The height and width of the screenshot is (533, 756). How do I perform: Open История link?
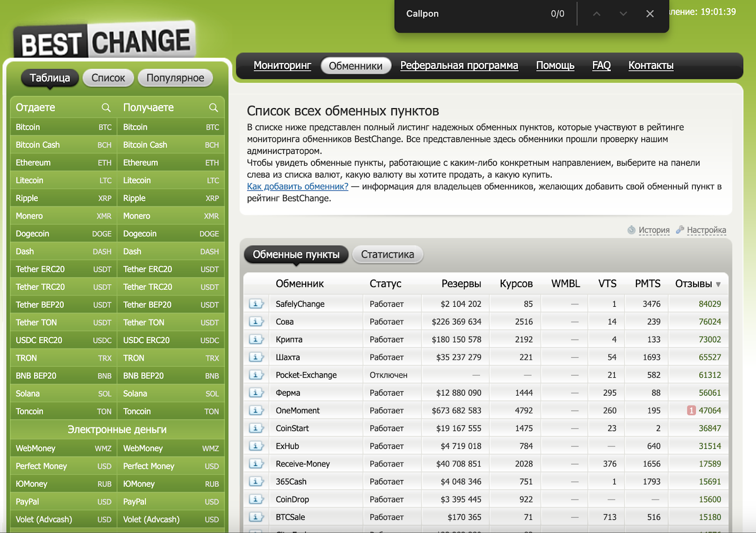coord(654,230)
